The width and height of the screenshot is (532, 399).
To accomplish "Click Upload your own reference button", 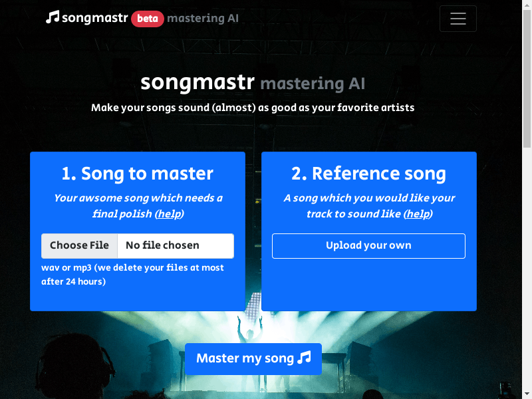I will click(x=368, y=245).
